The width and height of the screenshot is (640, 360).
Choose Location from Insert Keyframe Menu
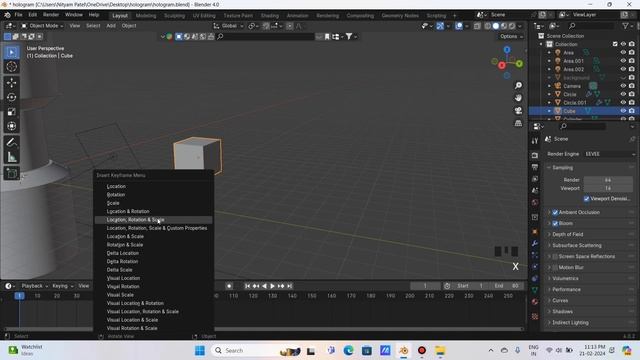click(x=153, y=186)
